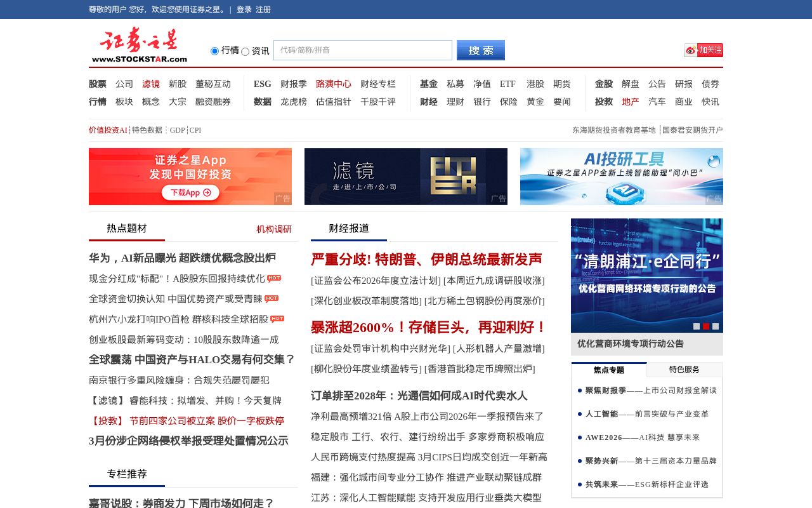
Task: Click the 搜索 search button
Action: (x=480, y=50)
